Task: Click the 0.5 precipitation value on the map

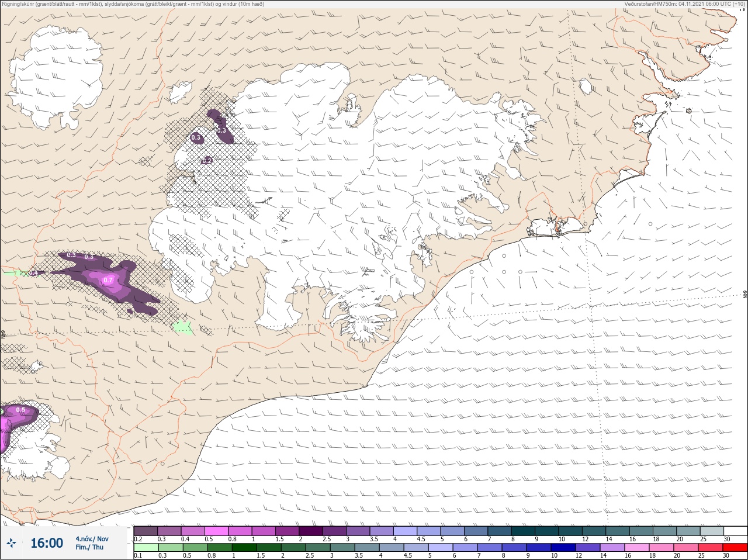Action: [20, 410]
